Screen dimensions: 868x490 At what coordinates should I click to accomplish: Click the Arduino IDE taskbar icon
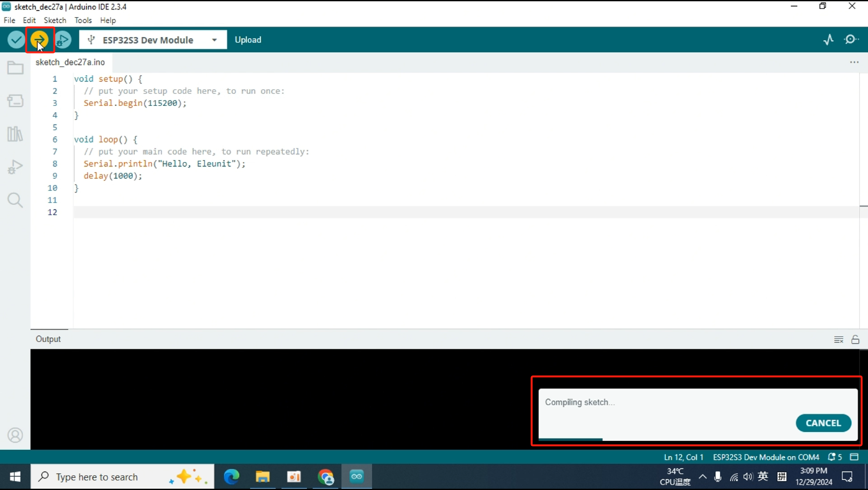pyautogui.click(x=357, y=477)
